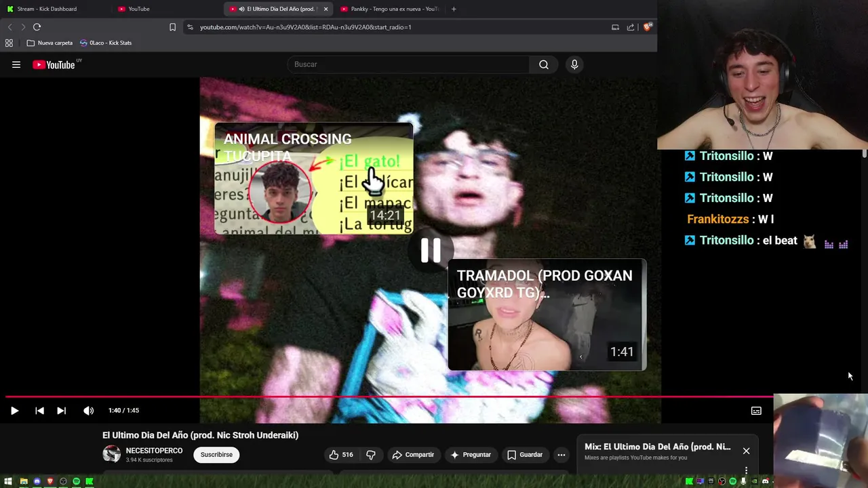Close the Mix playlist panel

point(746,451)
